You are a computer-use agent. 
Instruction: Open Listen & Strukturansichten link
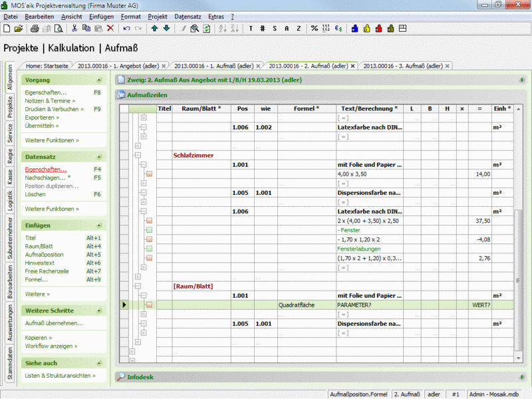click(60, 376)
